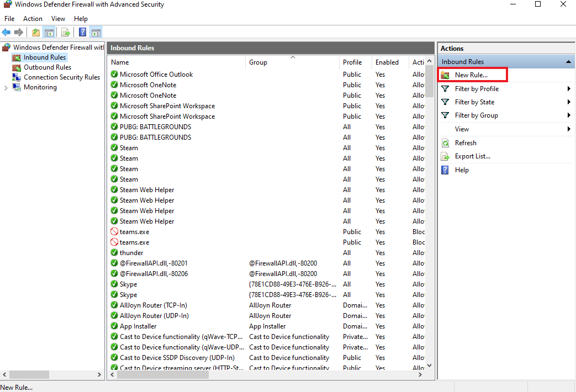The width and height of the screenshot is (576, 392).
Task: Click the Forward arrow toolbar icon
Action: pos(19,33)
